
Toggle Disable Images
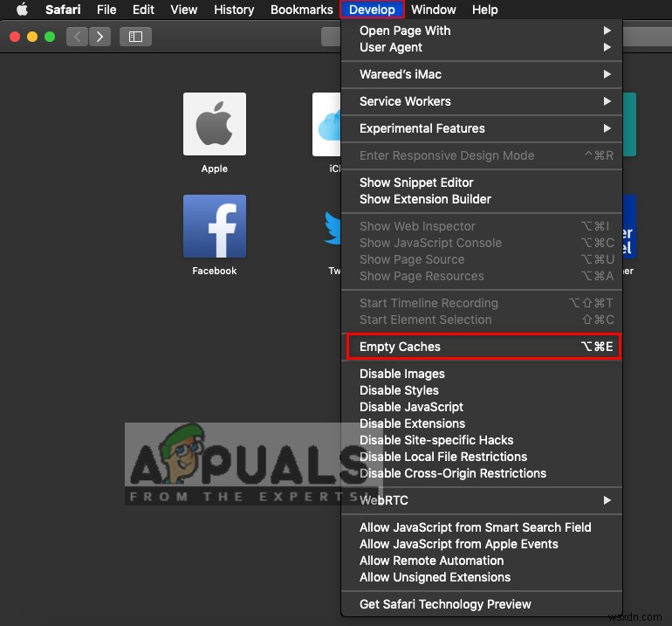(x=482, y=374)
